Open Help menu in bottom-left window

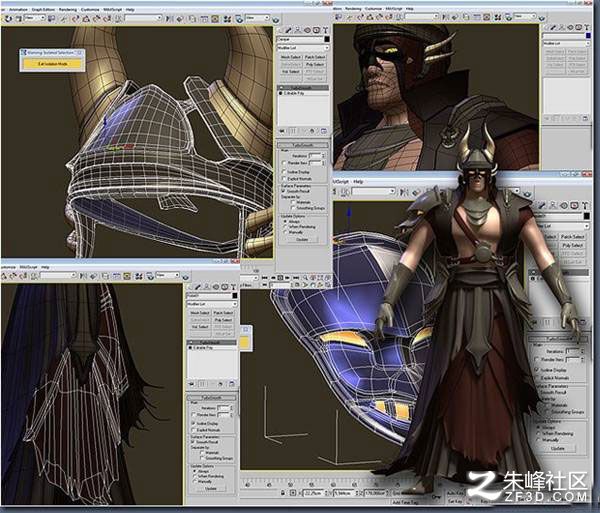tap(45, 267)
